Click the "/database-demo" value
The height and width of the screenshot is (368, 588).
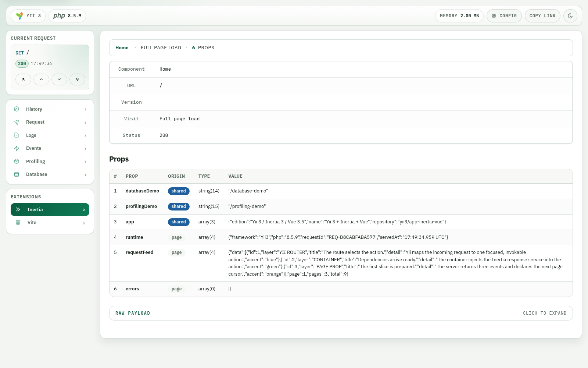point(248,191)
